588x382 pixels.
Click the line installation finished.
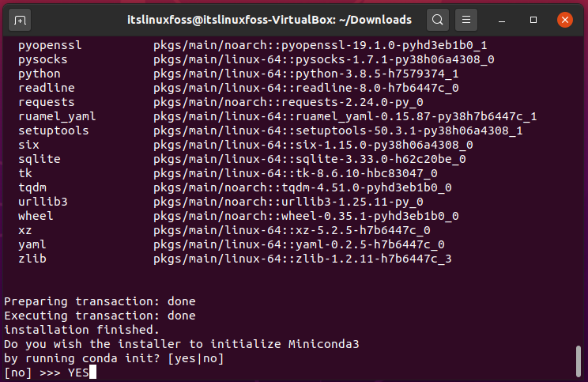[81, 331]
